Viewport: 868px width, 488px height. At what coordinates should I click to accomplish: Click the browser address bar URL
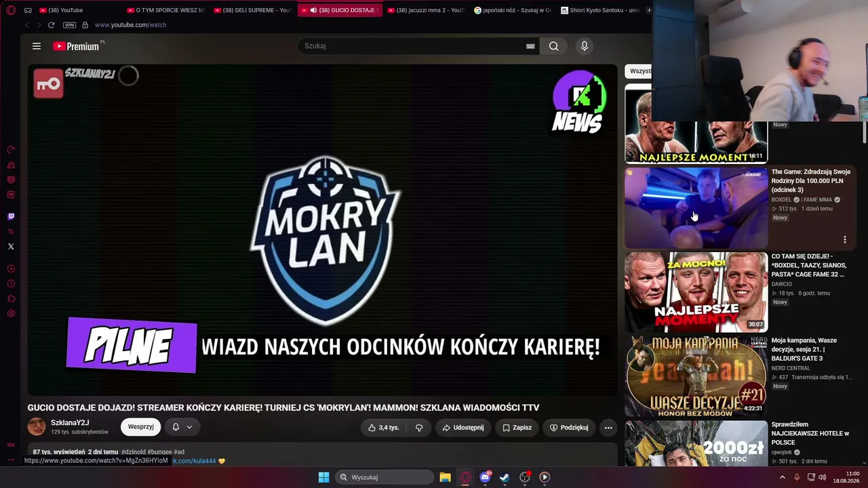coord(130,25)
